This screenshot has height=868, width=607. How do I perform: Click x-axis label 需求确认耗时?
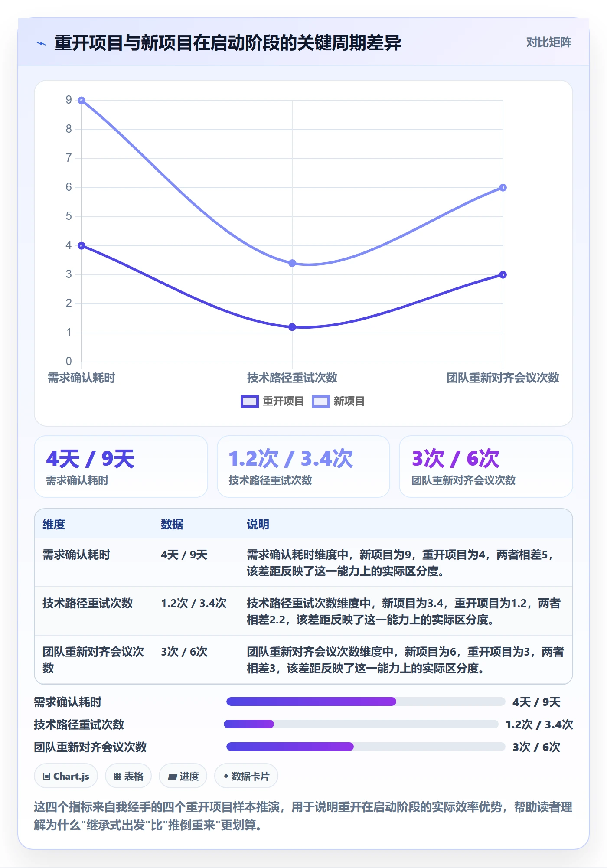(x=82, y=378)
